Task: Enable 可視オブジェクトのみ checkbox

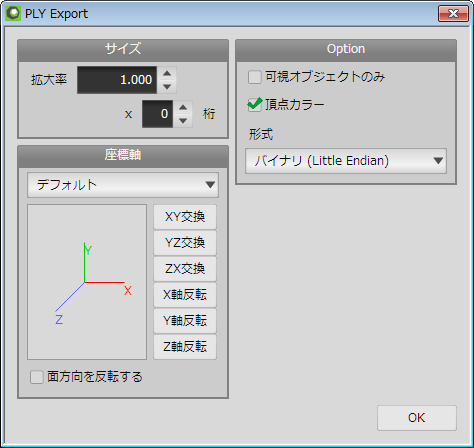Action: click(x=255, y=77)
